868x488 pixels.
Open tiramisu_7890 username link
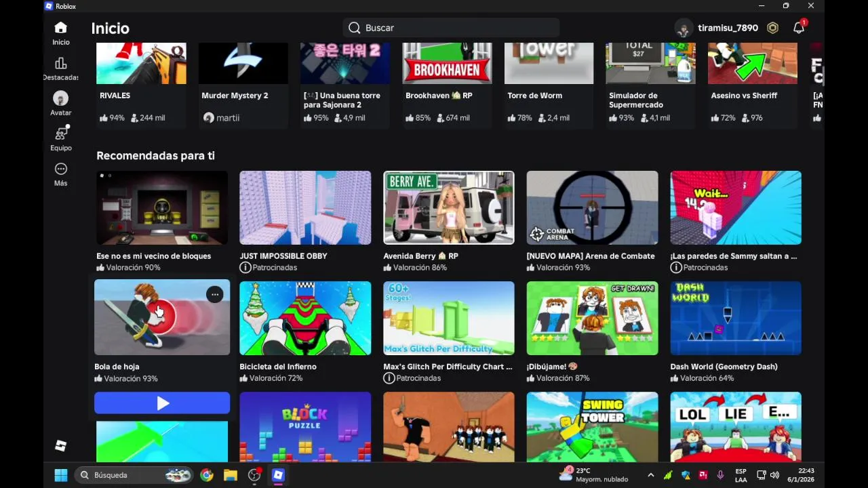click(x=728, y=28)
